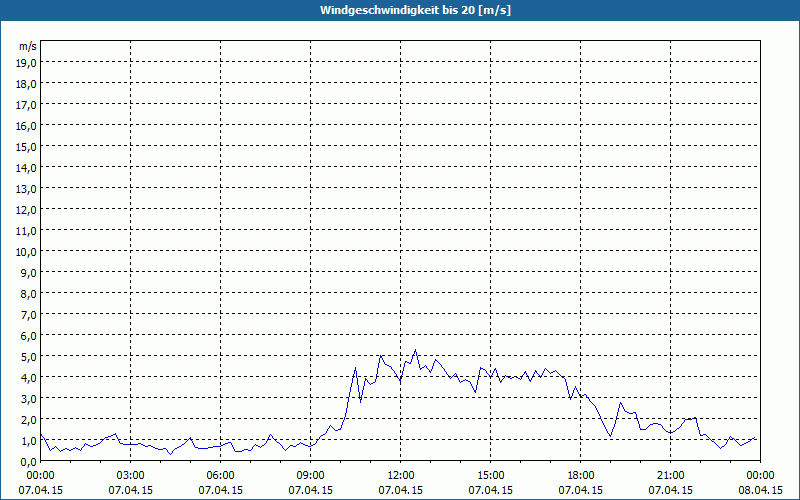Click the 09:00 time axis label
Image resolution: width=800 pixels, height=500 pixels.
311,476
